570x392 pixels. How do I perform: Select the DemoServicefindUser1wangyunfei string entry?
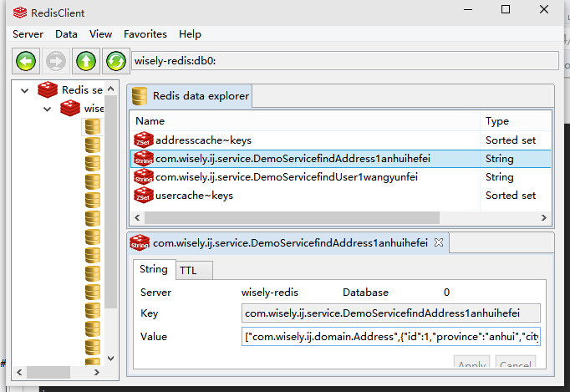pos(286,176)
